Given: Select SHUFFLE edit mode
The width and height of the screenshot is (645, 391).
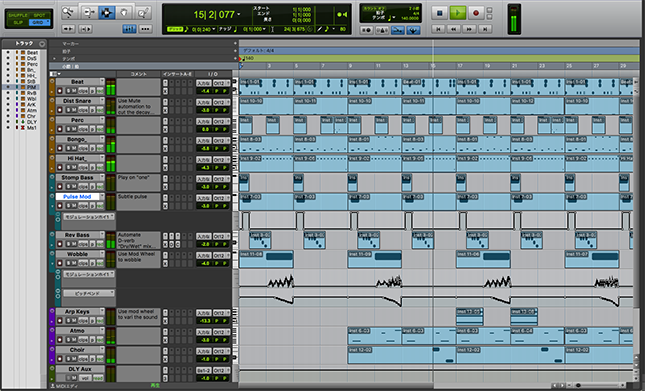Looking at the screenshot, I should tap(18, 15).
